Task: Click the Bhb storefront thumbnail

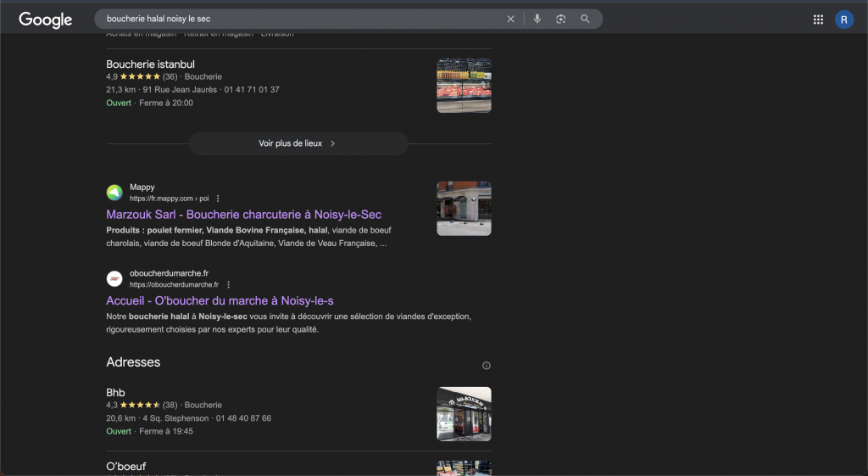Action: 464,414
